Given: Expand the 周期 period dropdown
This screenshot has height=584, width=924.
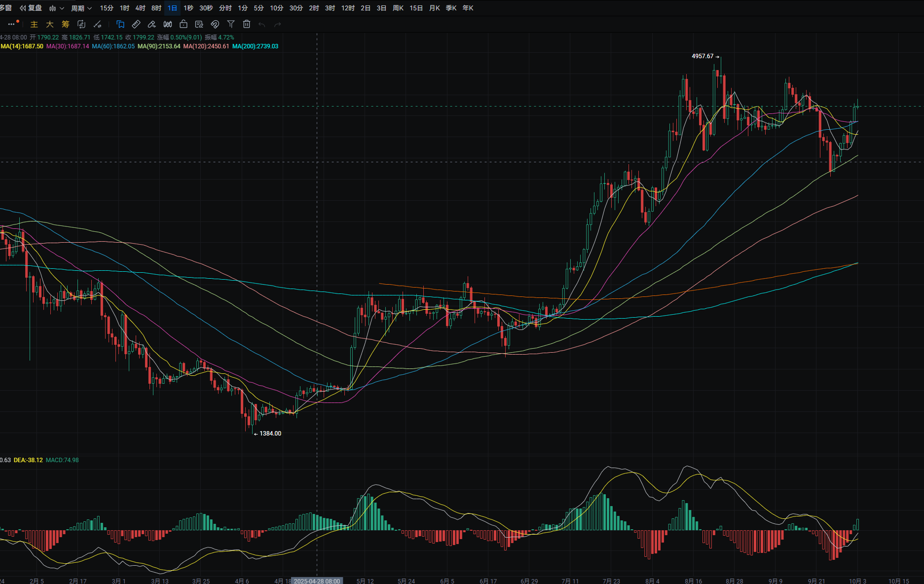Looking at the screenshot, I should tap(81, 8).
